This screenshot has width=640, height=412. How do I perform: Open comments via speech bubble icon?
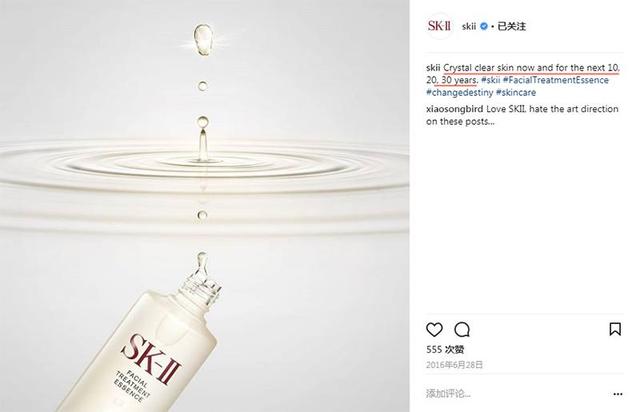coord(462,329)
